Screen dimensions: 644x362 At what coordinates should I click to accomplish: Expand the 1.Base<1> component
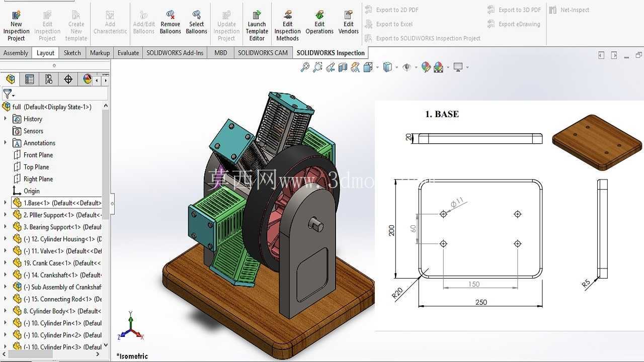coord(5,203)
